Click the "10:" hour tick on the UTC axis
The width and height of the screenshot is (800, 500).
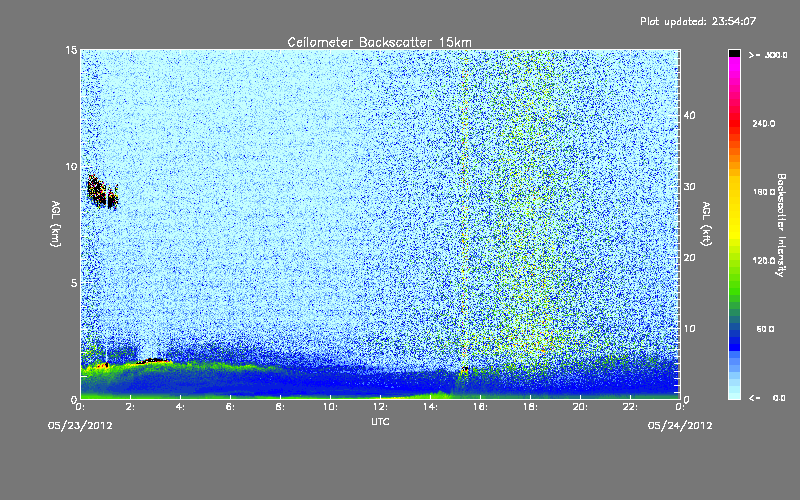(x=330, y=407)
